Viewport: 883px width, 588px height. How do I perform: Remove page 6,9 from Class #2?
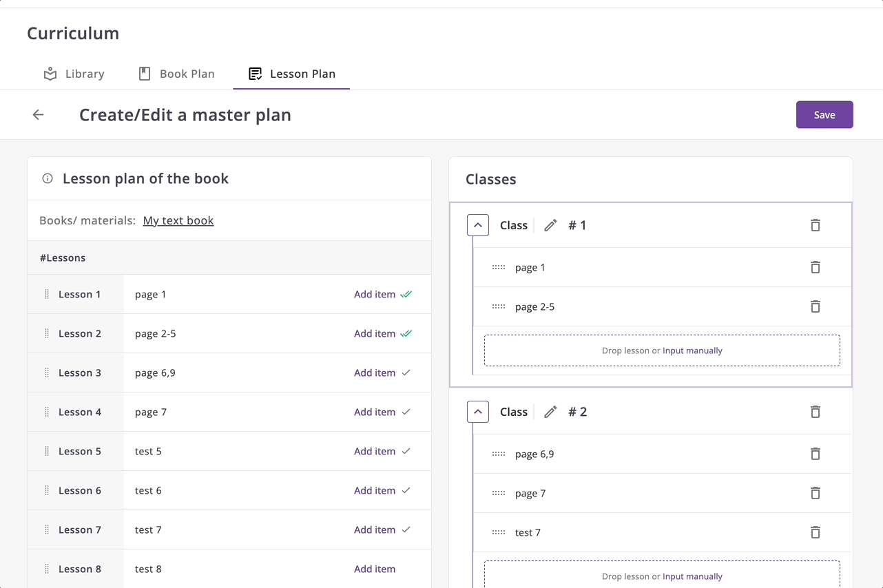815,454
